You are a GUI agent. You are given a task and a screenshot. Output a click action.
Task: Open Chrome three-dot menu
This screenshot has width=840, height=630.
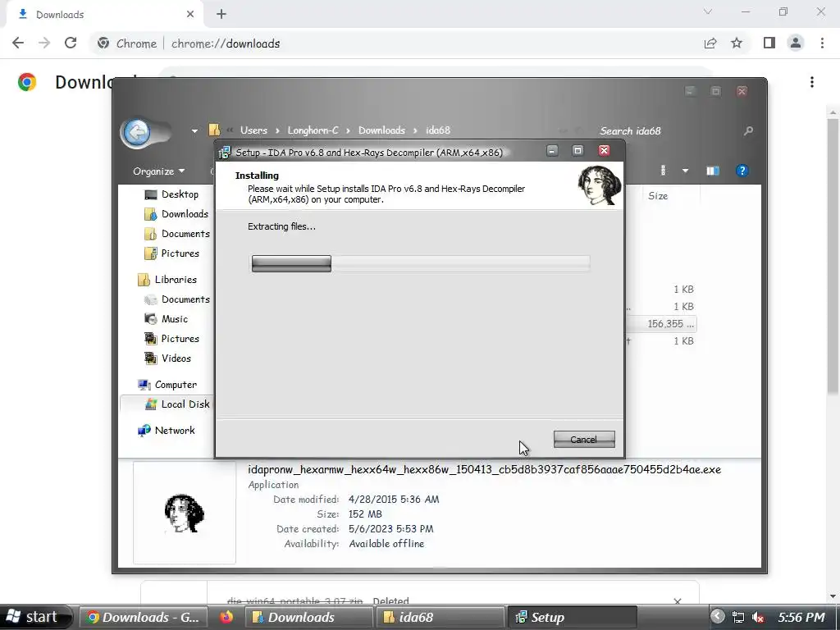pyautogui.click(x=822, y=43)
